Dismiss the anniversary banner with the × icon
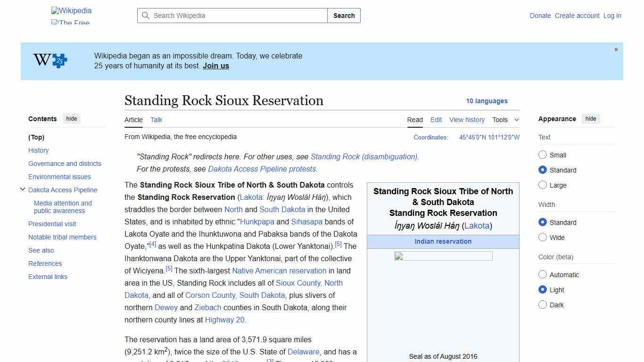644x362 pixels. [x=616, y=49]
